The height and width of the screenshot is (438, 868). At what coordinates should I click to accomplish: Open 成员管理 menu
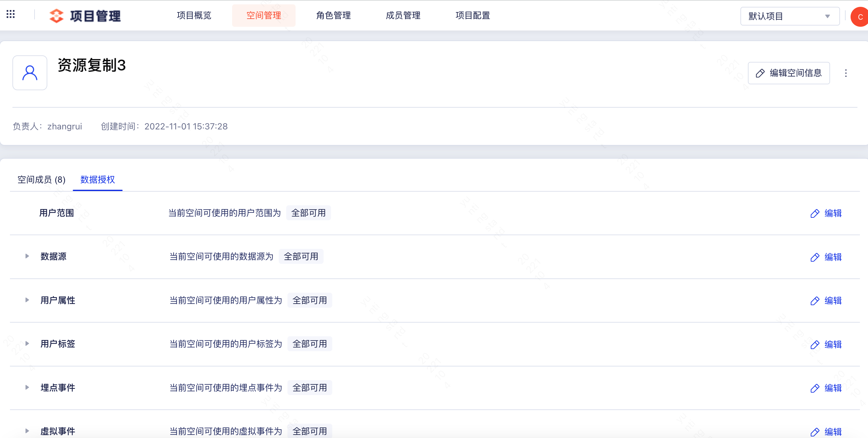403,16
